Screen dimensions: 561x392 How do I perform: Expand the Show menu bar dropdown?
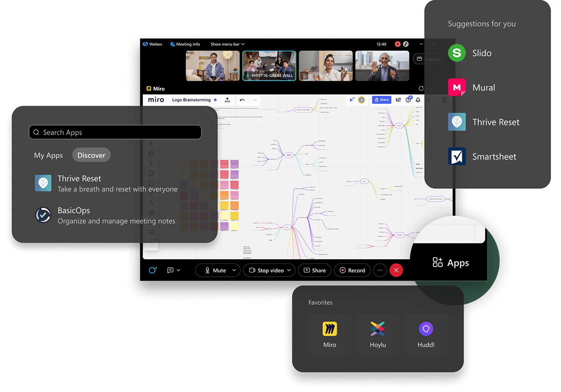(x=227, y=45)
